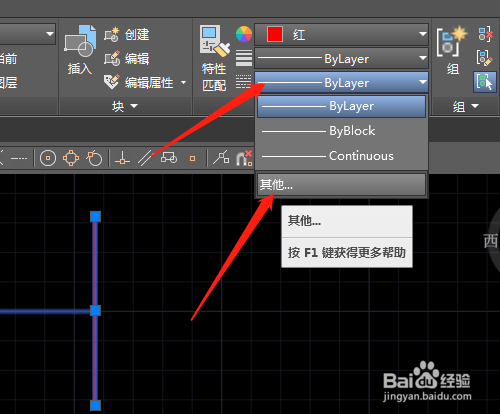
Task: Expand the Edit Attributes dropdown arrow
Action: click(x=184, y=82)
